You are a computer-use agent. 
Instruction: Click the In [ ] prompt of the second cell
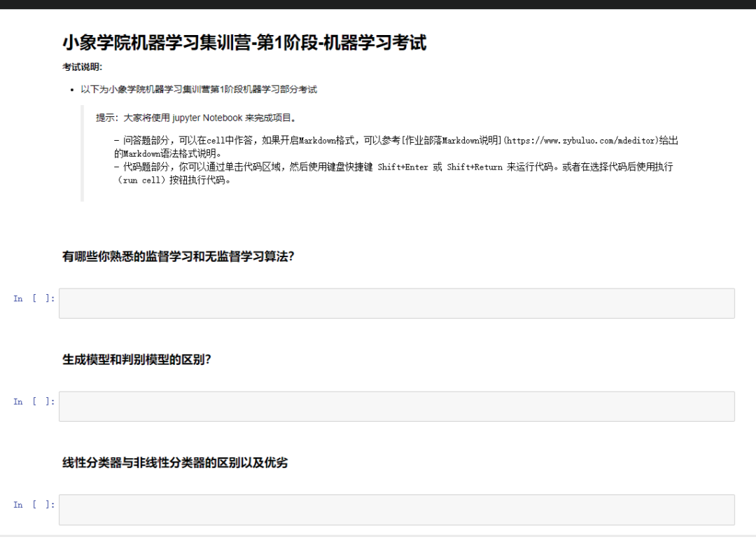click(34, 402)
